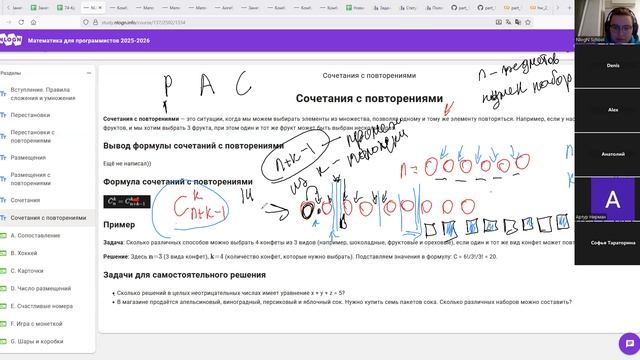Select Сочетания с повторениями in sidebar
The height and width of the screenshot is (360, 640).
(x=48, y=218)
